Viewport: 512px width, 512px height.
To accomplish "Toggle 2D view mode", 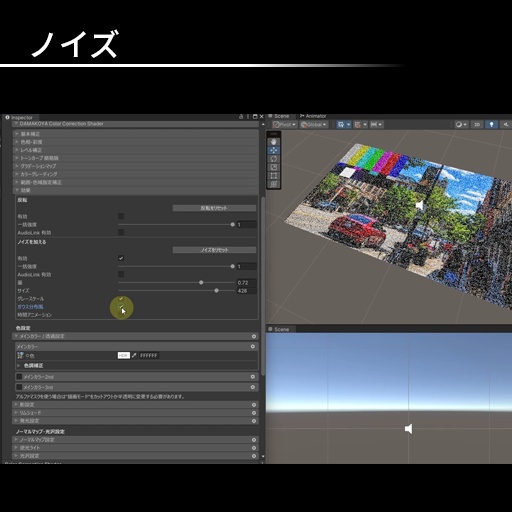I will click(477, 125).
